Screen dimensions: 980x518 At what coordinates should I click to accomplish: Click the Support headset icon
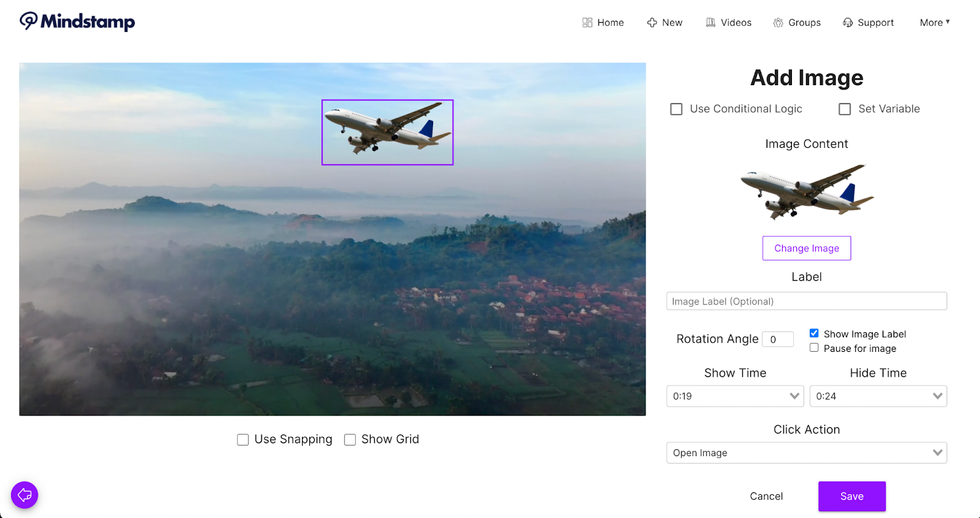[x=848, y=23]
